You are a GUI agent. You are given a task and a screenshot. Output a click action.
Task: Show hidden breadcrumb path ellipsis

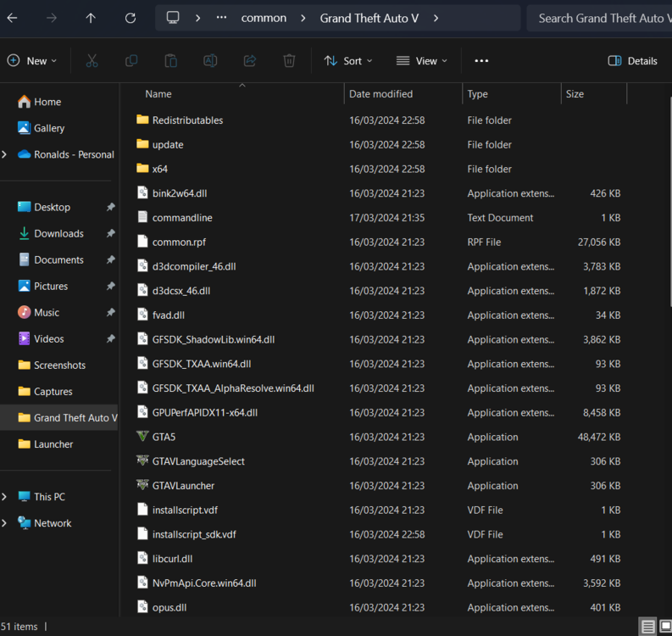tap(221, 18)
